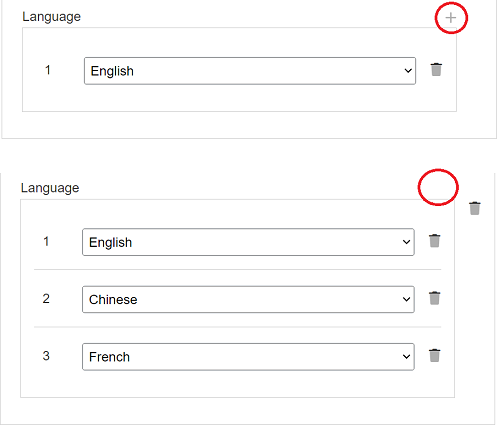Open the lower list's English language selector
This screenshot has height=427, width=499.
(x=248, y=242)
